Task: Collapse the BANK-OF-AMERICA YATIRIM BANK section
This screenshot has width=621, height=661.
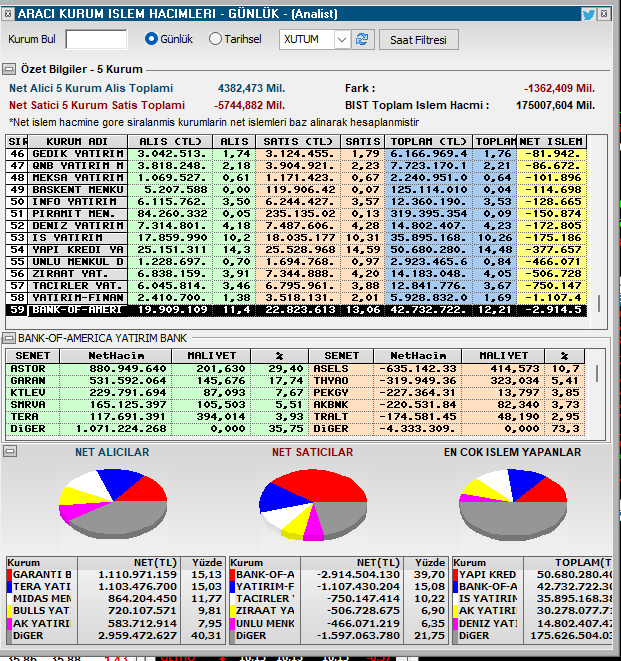Action: pos(9,338)
